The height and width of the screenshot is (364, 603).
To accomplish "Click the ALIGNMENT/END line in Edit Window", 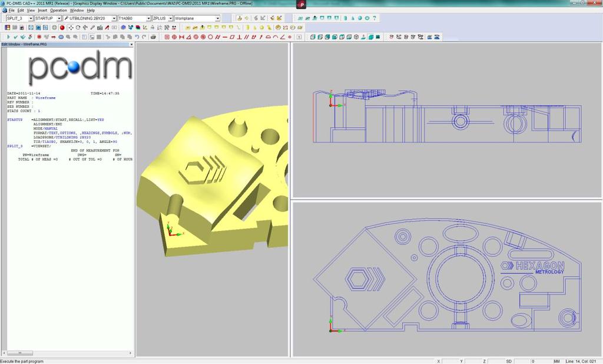I will [48, 124].
